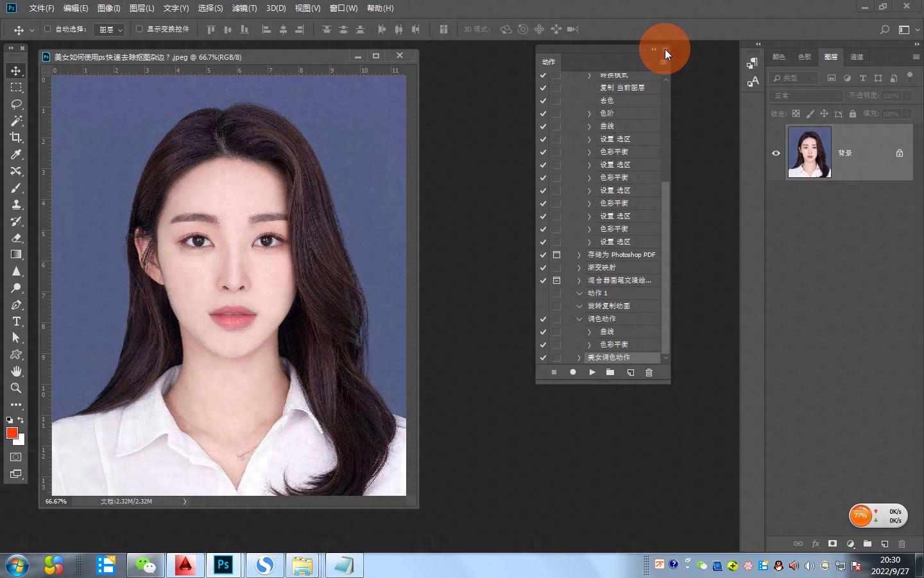
Task: Click the red foreground color swatch
Action: 12,433
